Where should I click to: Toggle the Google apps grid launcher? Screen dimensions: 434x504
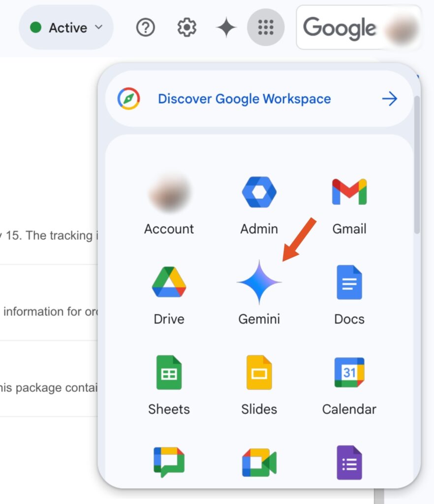(266, 28)
